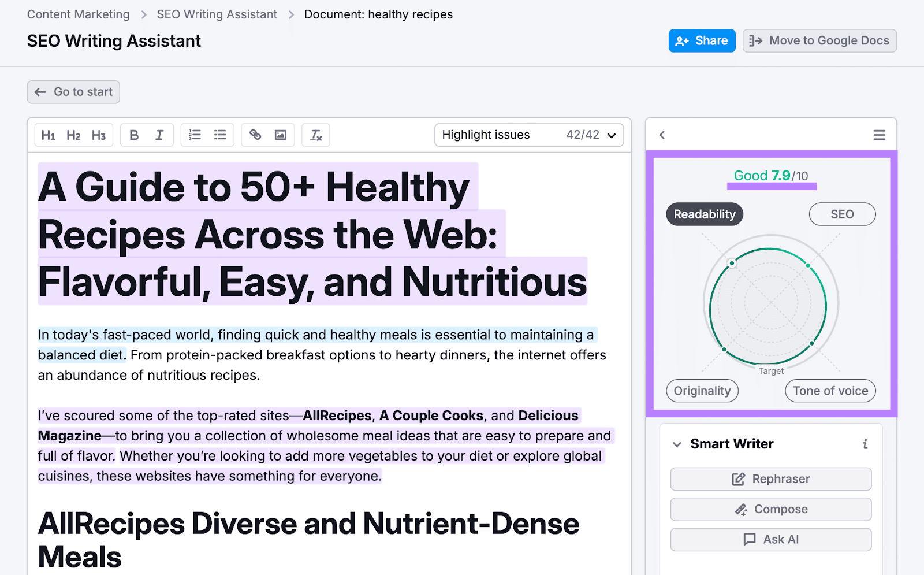
Task: Toggle the SEO score view
Action: (x=842, y=214)
